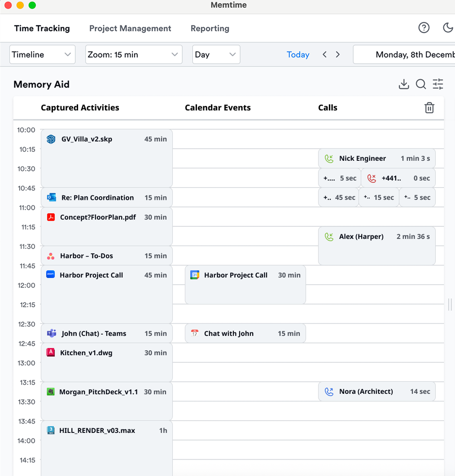Viewport: 455px width, 476px height.
Task: Click the trash icon in the column header
Action: (x=429, y=108)
